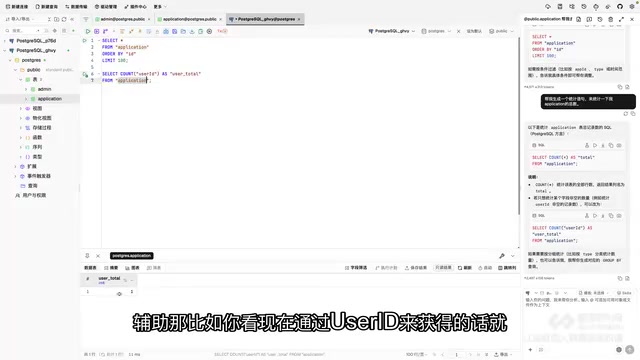Collapse the public schema node
This screenshot has height=360, width=640.
coord(16,70)
